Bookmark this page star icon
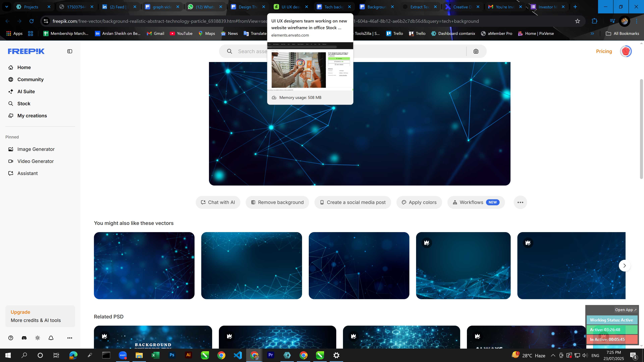Image resolution: width=644 pixels, height=362 pixels. [x=577, y=21]
